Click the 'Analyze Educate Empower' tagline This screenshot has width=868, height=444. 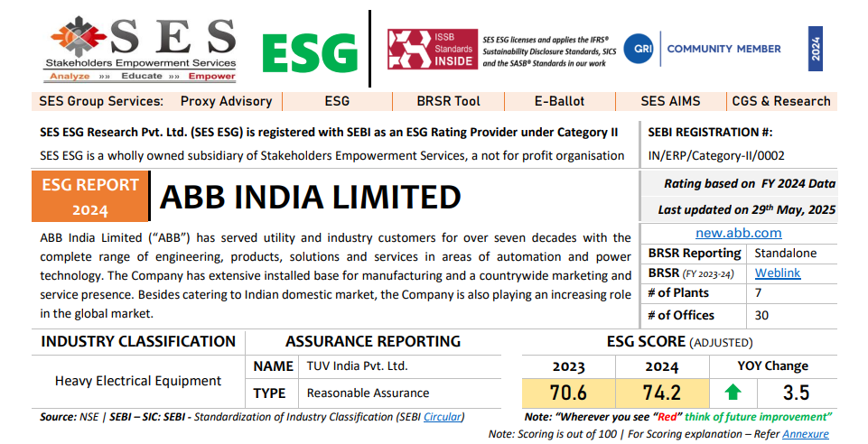click(x=143, y=77)
